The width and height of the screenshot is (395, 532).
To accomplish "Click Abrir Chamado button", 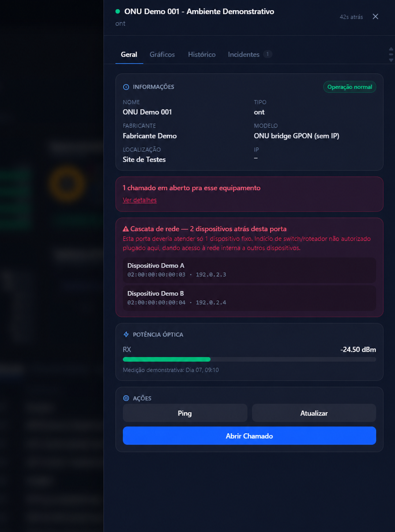I will pyautogui.click(x=249, y=436).
